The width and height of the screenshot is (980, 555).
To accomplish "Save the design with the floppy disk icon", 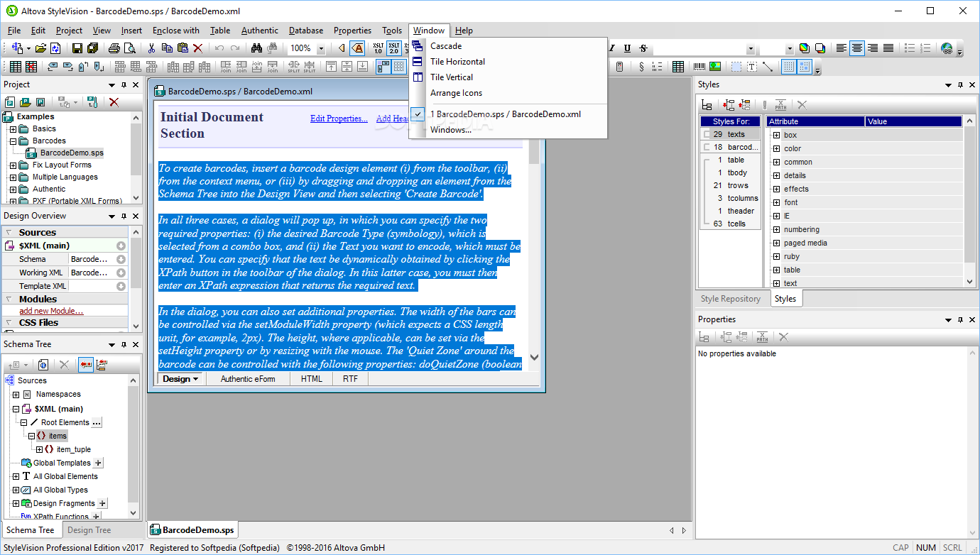I will pyautogui.click(x=77, y=48).
